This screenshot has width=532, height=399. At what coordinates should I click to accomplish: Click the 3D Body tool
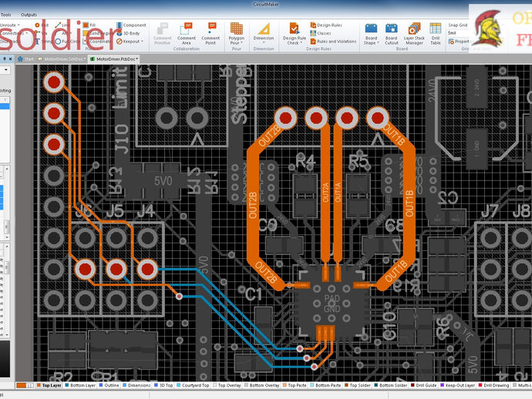[x=128, y=33]
